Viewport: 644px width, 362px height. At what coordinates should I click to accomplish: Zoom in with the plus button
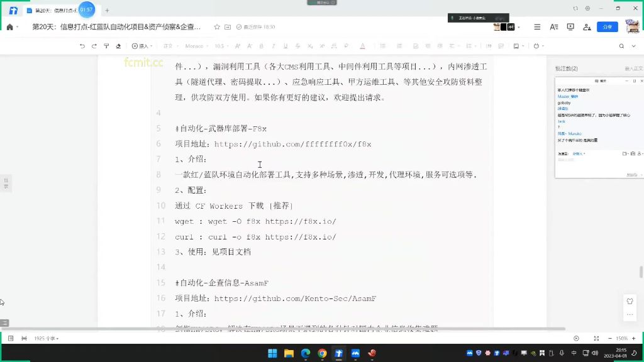[x=634, y=339]
